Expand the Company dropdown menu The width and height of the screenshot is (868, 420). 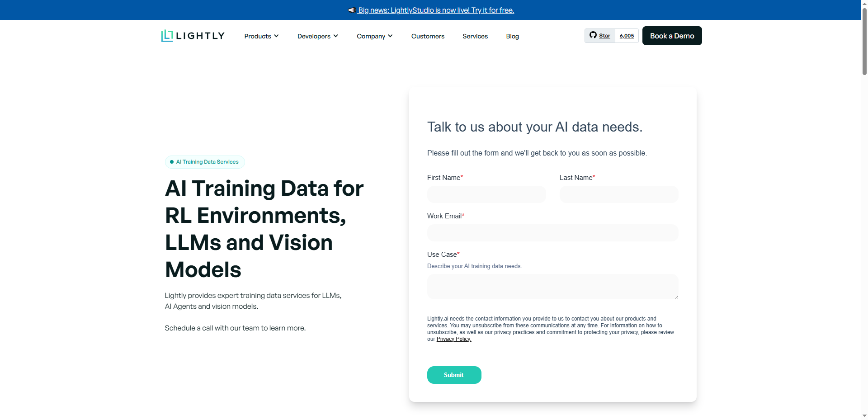click(374, 36)
